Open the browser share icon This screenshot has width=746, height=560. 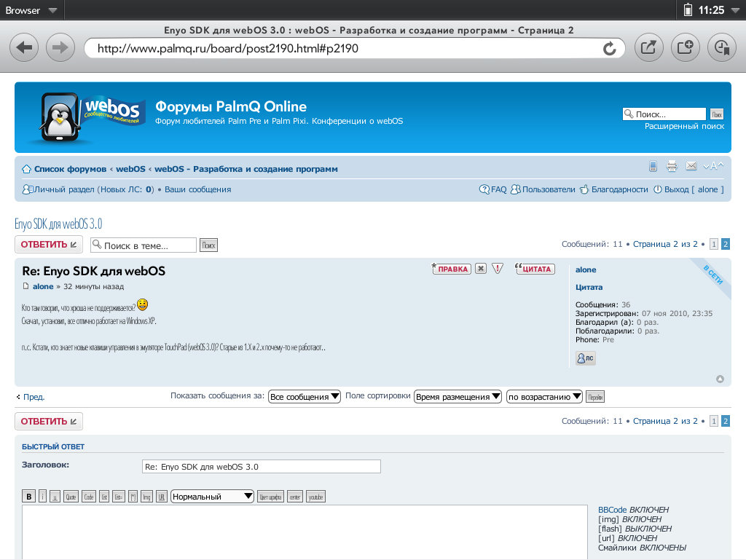pos(647,48)
